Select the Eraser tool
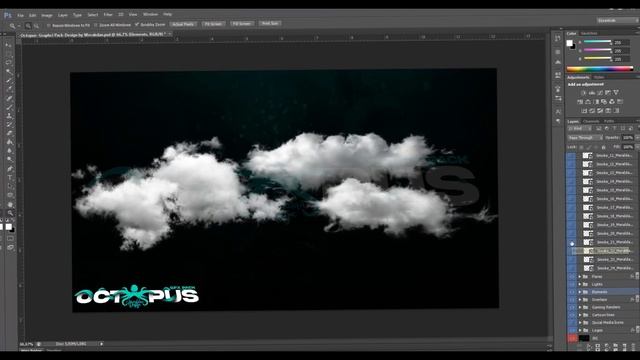Viewport: 640px width, 360px height. tap(9, 133)
